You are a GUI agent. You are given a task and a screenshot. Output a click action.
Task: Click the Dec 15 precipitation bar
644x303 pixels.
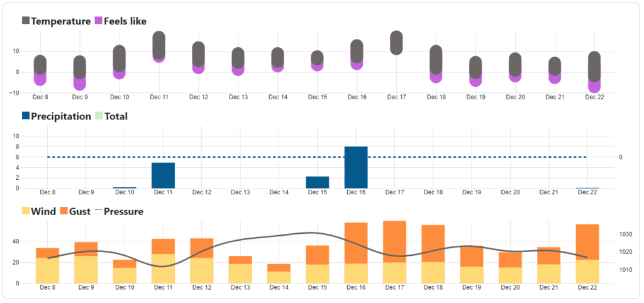(318, 182)
